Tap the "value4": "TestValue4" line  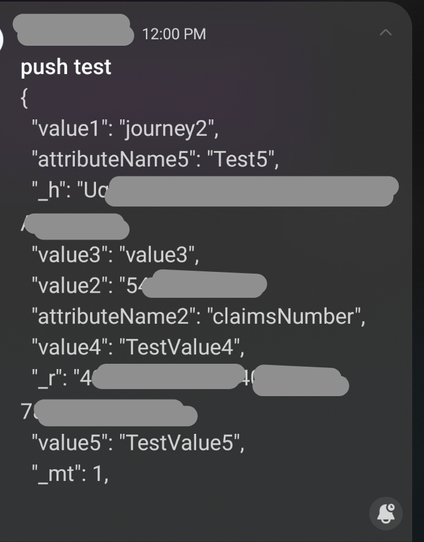138,347
